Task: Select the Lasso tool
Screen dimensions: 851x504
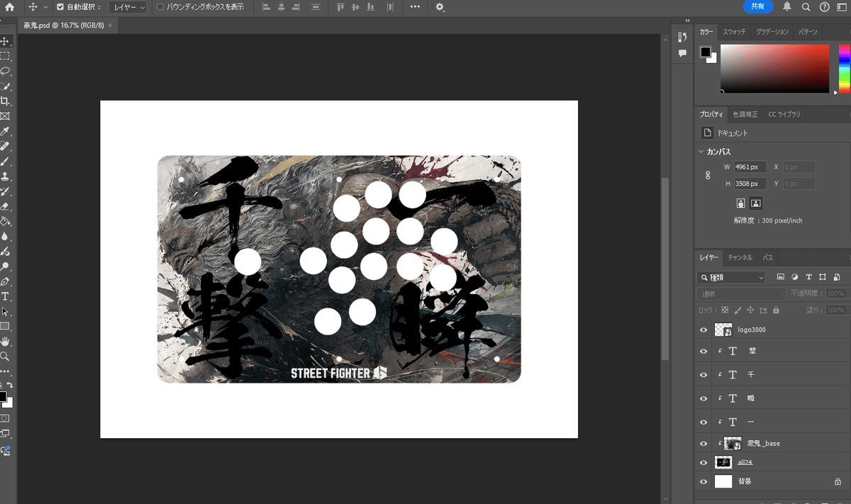Action: pos(5,71)
